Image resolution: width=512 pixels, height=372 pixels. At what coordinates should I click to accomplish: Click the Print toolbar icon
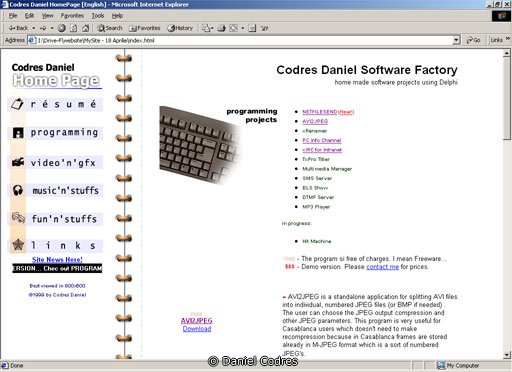tap(221, 28)
